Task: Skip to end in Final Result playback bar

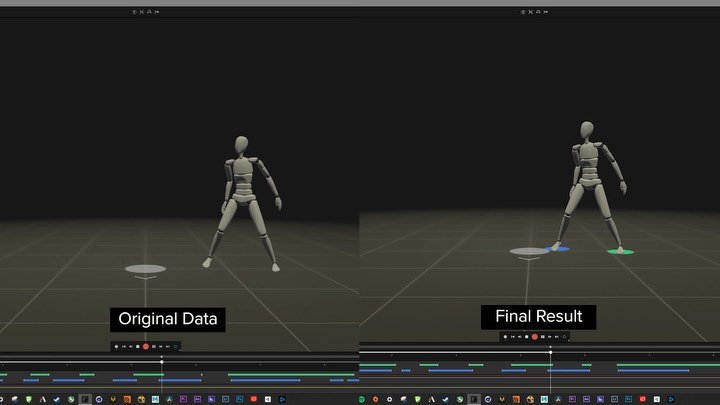Action: point(557,337)
